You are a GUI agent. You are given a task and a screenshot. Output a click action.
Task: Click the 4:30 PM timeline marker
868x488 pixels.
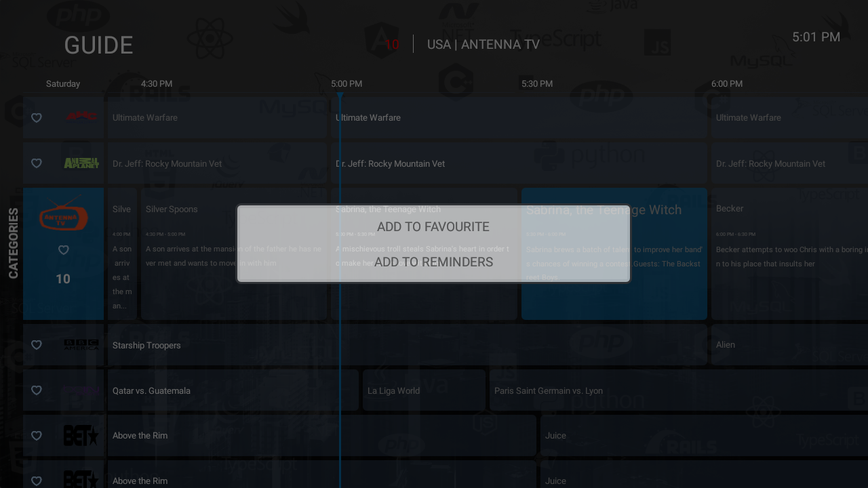(x=156, y=84)
